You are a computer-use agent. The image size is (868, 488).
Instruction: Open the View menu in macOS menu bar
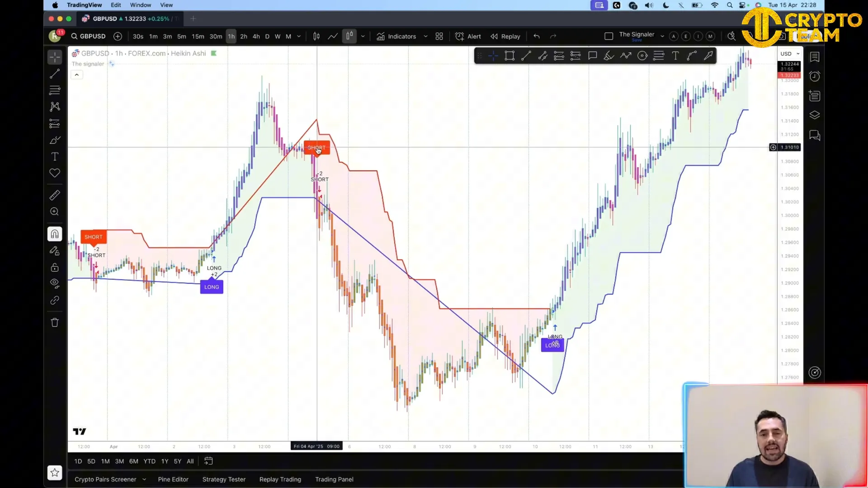coord(166,5)
